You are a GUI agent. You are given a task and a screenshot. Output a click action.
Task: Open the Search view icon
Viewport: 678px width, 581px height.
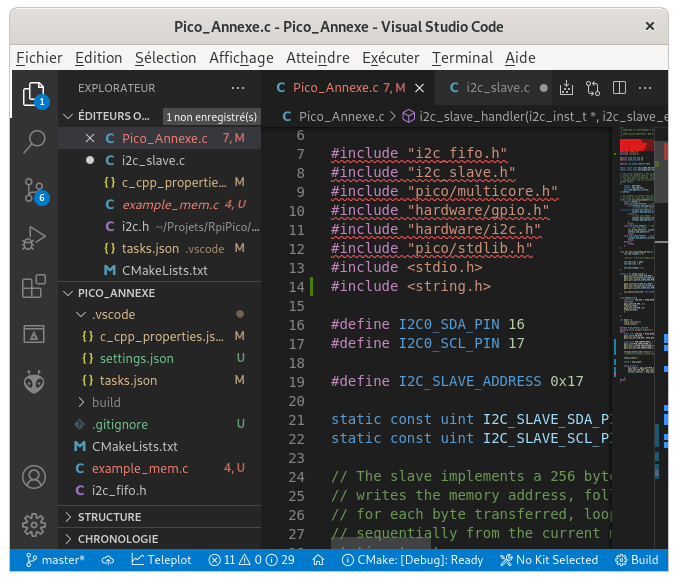pyautogui.click(x=34, y=142)
